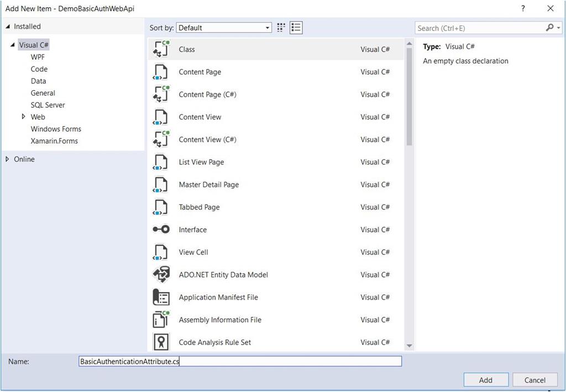566x392 pixels.
Task: Select the Master Detail Page template
Action: [x=208, y=184]
